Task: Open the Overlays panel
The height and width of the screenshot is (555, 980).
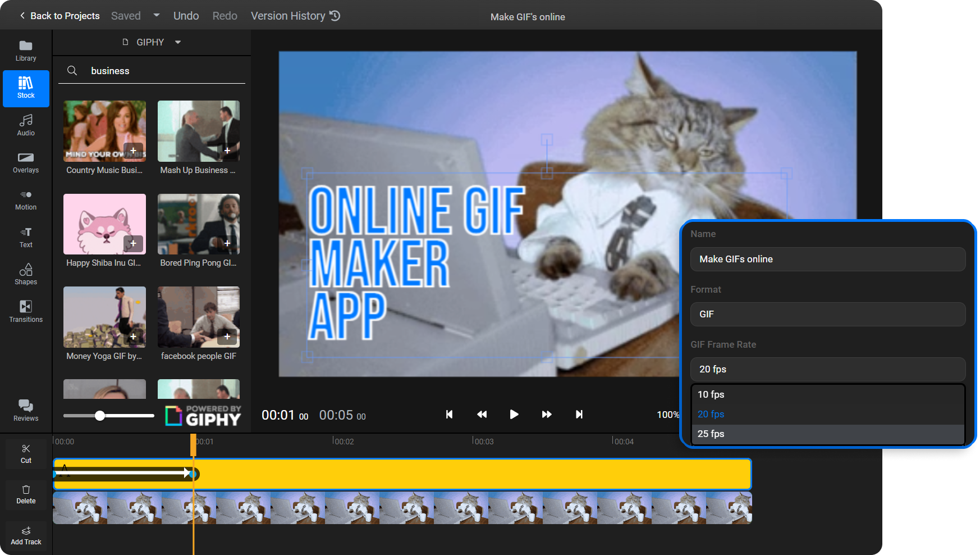Action: click(x=25, y=162)
